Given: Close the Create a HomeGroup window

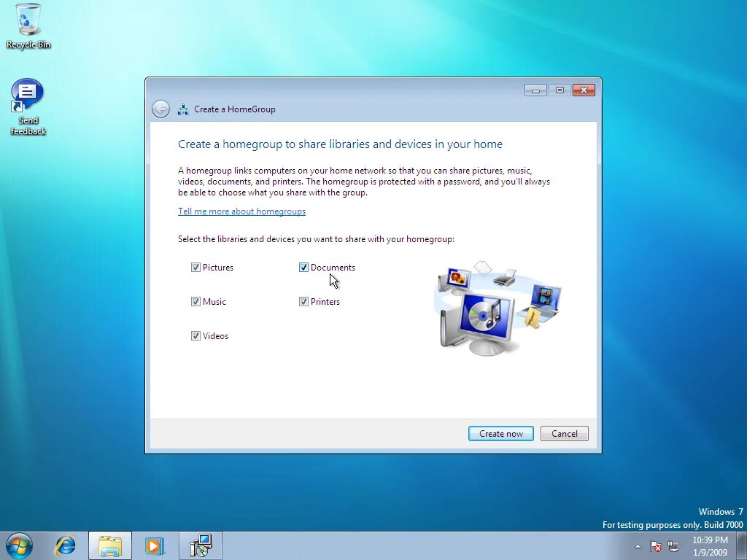Looking at the screenshot, I should pos(584,90).
